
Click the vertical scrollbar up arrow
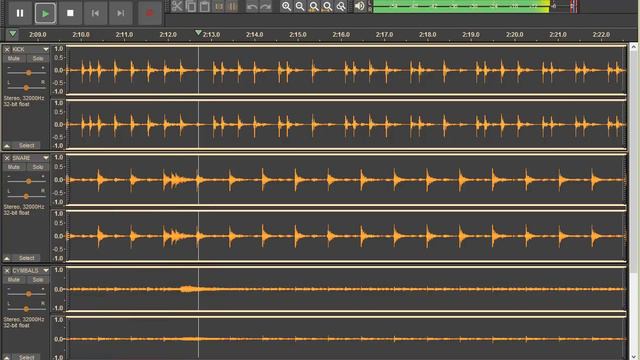633,47
